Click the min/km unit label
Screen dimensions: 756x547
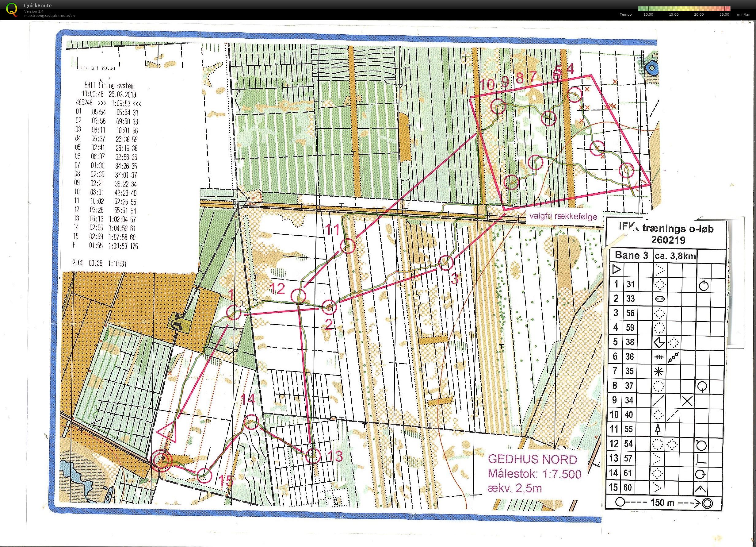pos(744,15)
